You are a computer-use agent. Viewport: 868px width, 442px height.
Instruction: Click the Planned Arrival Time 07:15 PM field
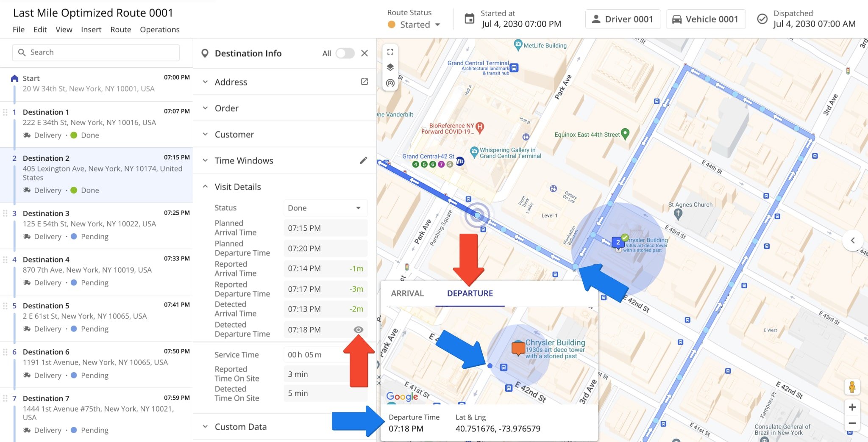325,228
